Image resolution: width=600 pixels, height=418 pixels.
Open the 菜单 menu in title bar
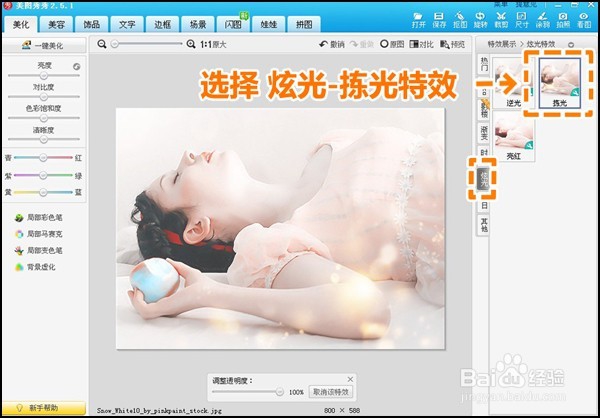502,5
